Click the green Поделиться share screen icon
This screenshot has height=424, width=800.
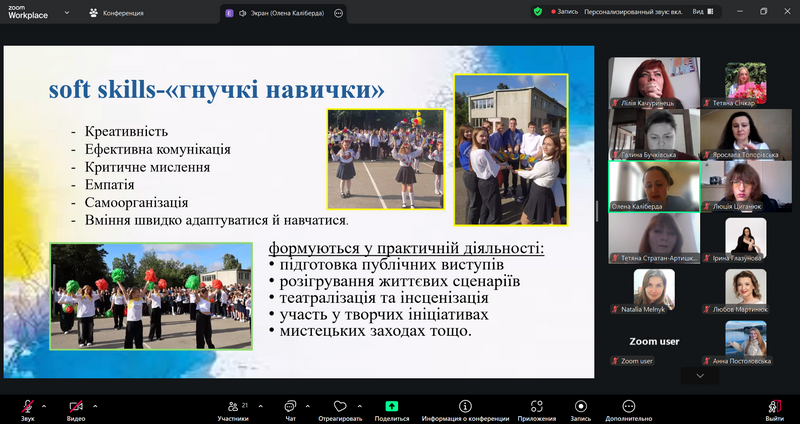pos(391,406)
